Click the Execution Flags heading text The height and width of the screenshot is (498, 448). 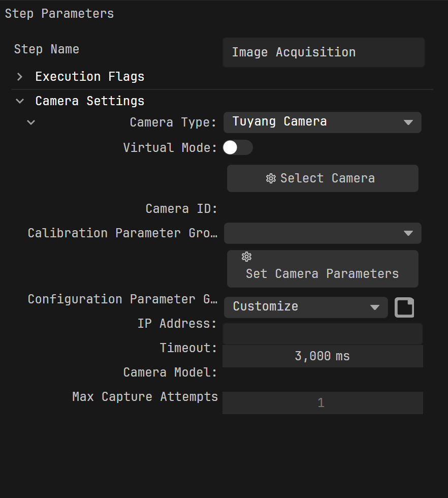coord(90,77)
